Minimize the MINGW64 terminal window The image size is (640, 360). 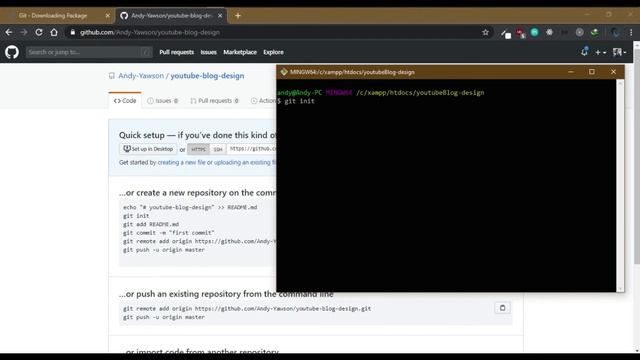[571, 72]
